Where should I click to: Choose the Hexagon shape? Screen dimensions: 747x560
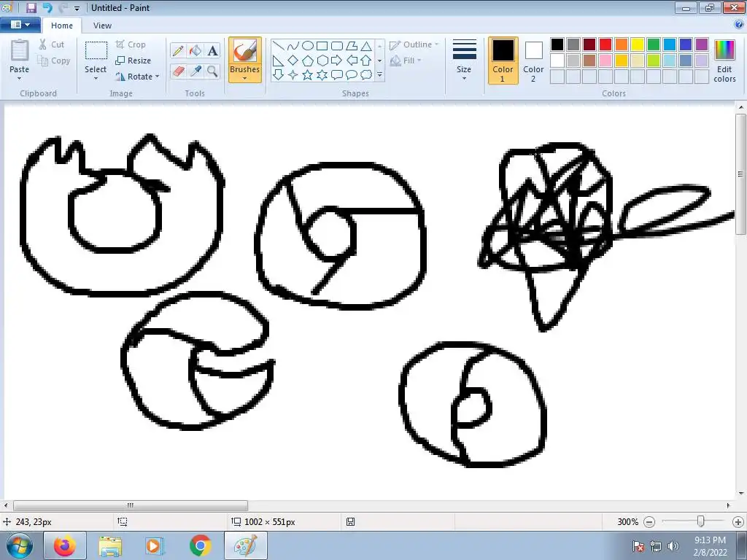coord(322,61)
